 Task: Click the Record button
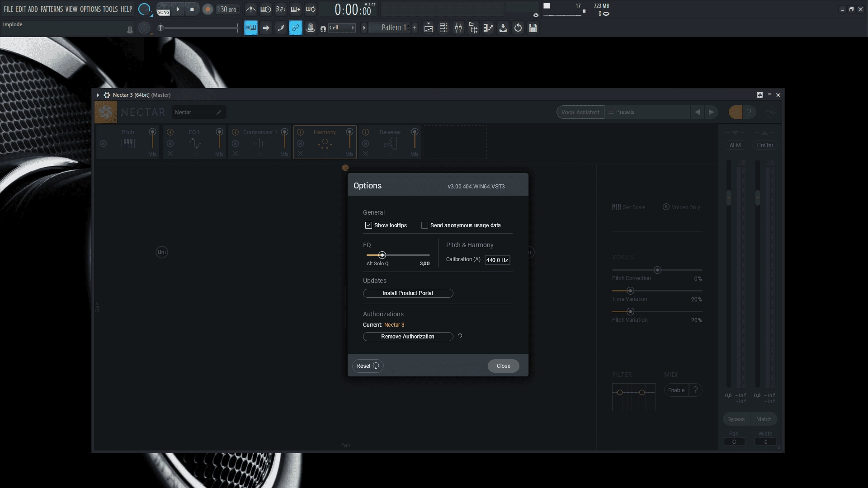pos(208,9)
